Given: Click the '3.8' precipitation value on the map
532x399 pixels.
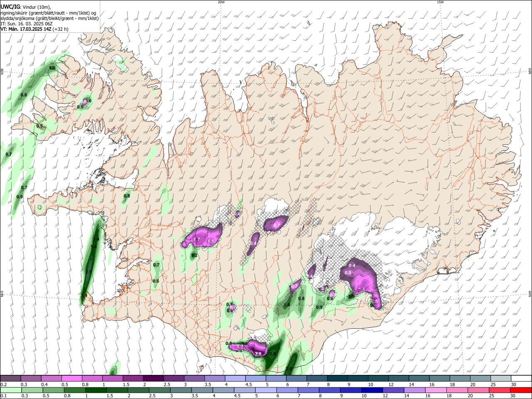Looking at the screenshot, I should 258,354.
